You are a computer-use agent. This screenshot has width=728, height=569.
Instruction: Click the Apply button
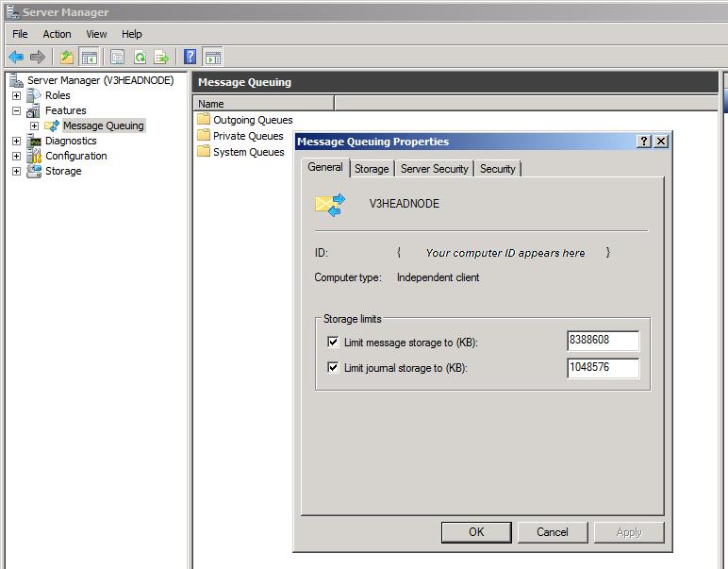click(629, 532)
